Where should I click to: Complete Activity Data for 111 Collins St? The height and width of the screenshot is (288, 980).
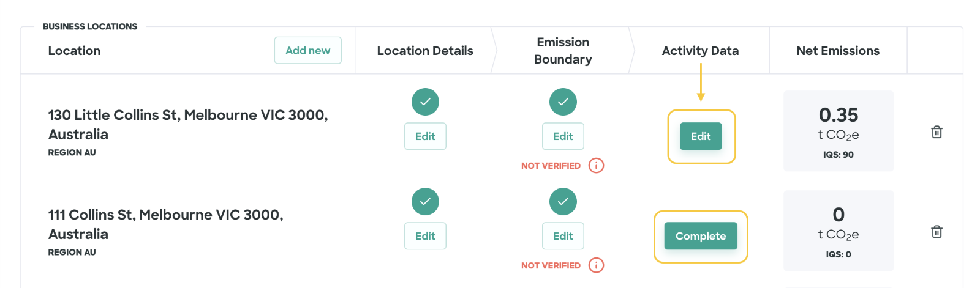701,236
